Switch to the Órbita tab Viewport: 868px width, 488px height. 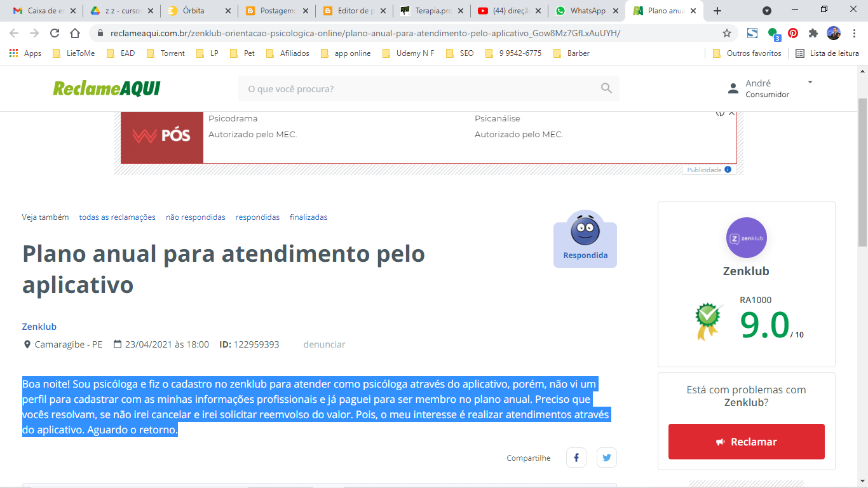coord(198,11)
